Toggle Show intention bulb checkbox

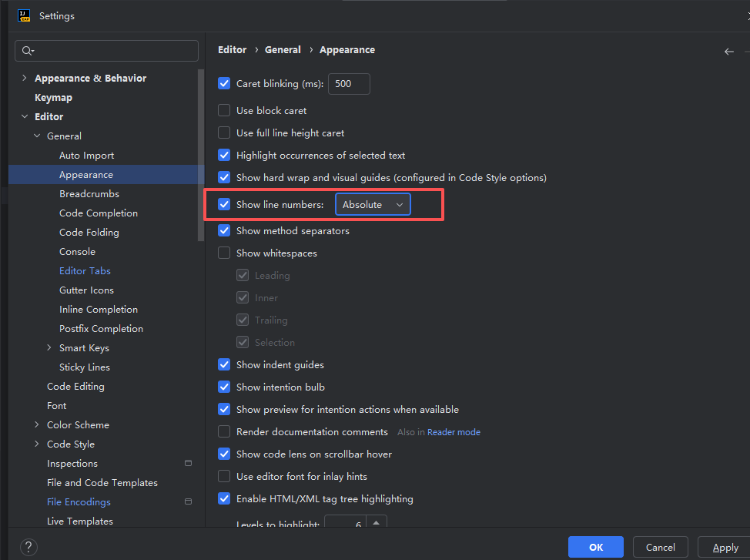click(224, 387)
